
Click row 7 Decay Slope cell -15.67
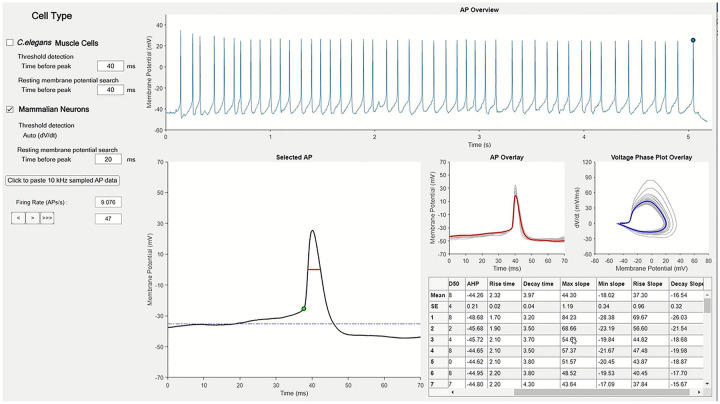[x=686, y=384]
